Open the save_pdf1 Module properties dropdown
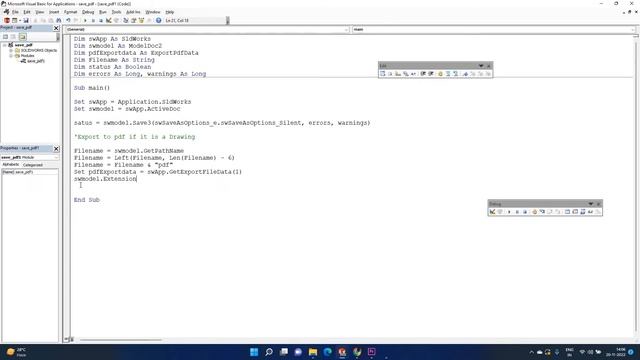 click(30, 157)
